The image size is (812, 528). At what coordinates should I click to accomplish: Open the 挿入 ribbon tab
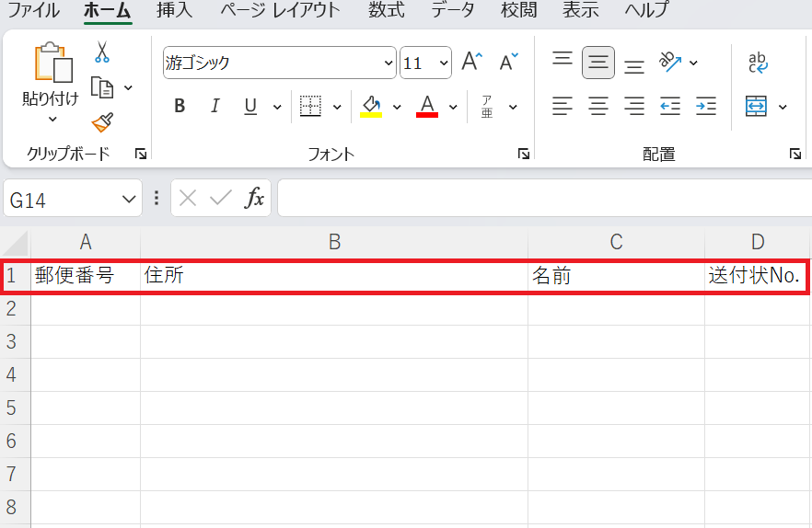[x=175, y=11]
